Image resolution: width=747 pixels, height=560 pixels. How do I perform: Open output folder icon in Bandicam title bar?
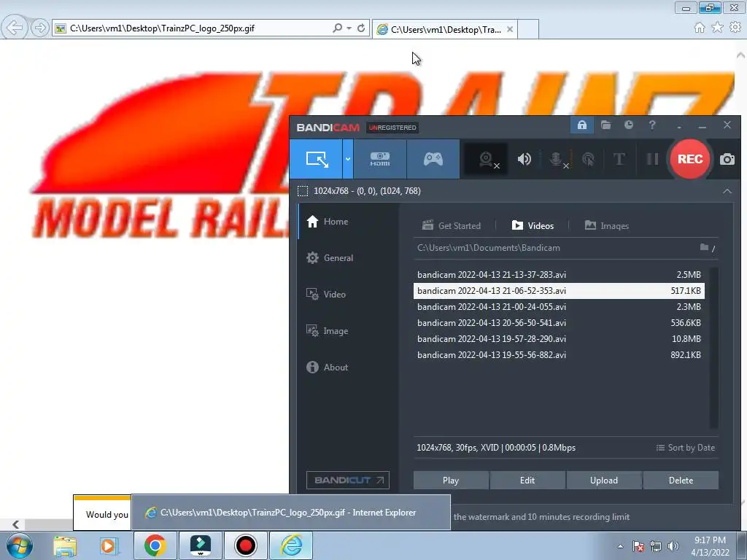pos(605,125)
